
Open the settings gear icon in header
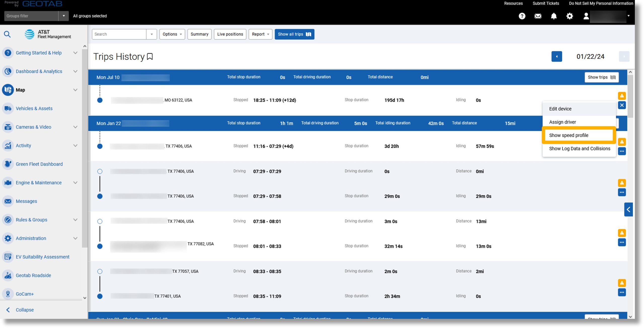[570, 16]
